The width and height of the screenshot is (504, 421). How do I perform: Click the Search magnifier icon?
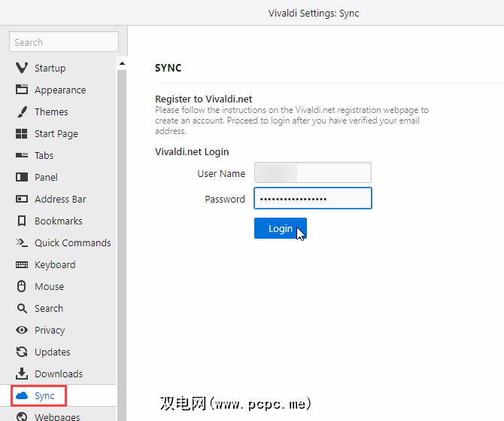(x=22, y=308)
